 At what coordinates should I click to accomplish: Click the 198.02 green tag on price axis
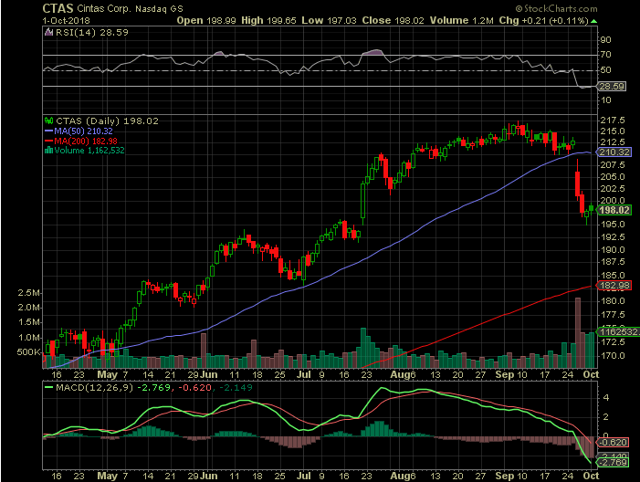pos(614,210)
